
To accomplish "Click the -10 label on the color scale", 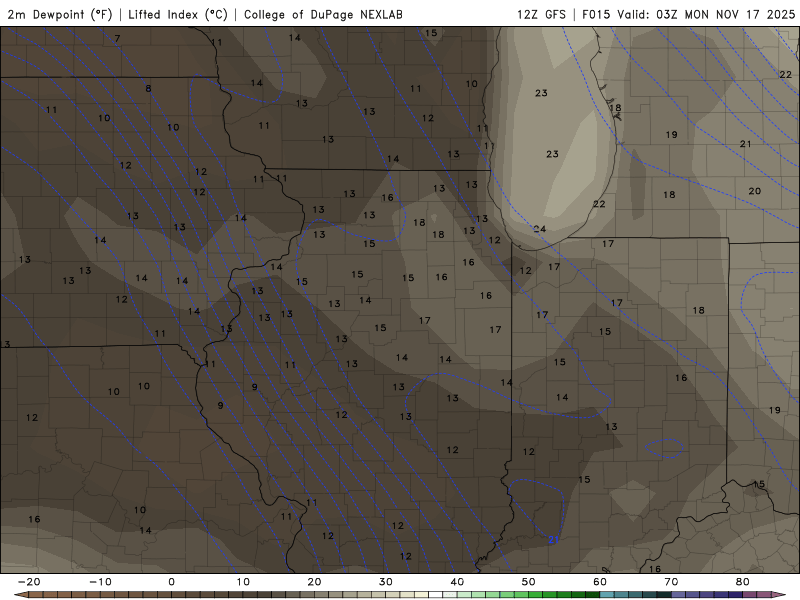I will tap(101, 582).
